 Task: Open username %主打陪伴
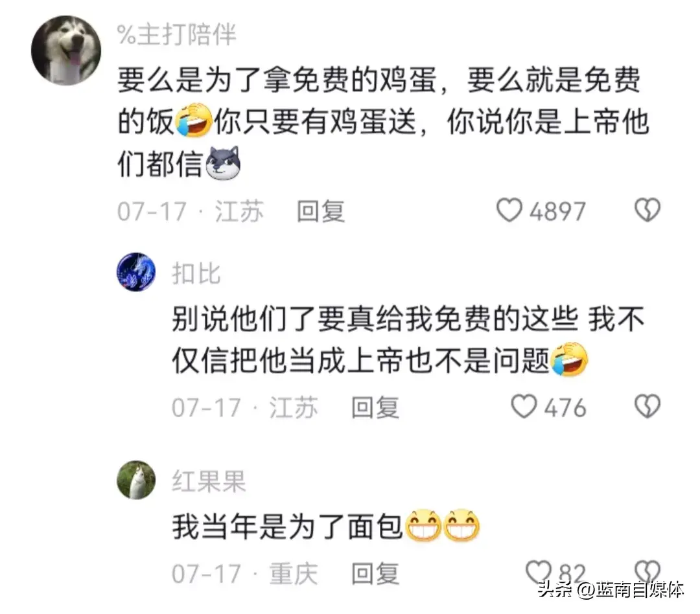pyautogui.click(x=177, y=34)
